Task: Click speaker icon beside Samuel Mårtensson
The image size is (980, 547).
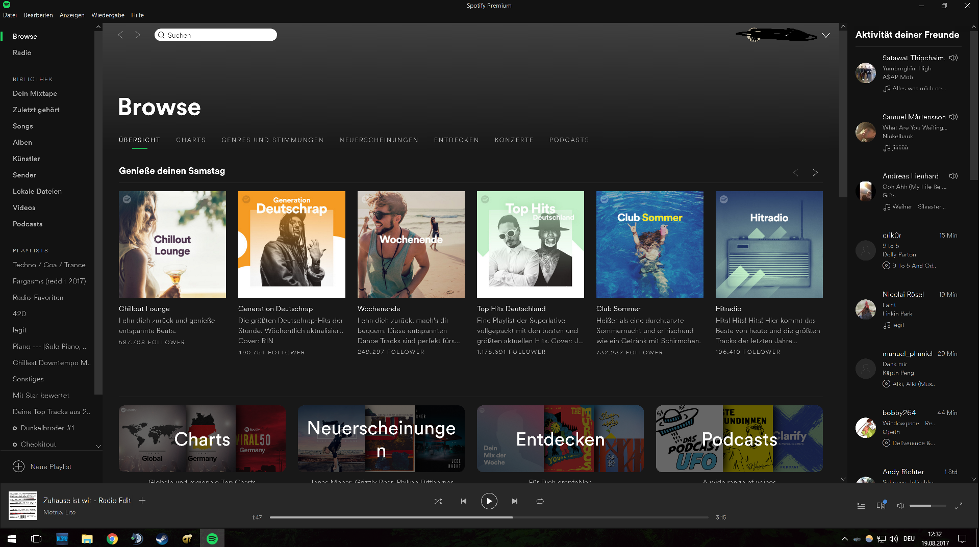Action: [953, 117]
